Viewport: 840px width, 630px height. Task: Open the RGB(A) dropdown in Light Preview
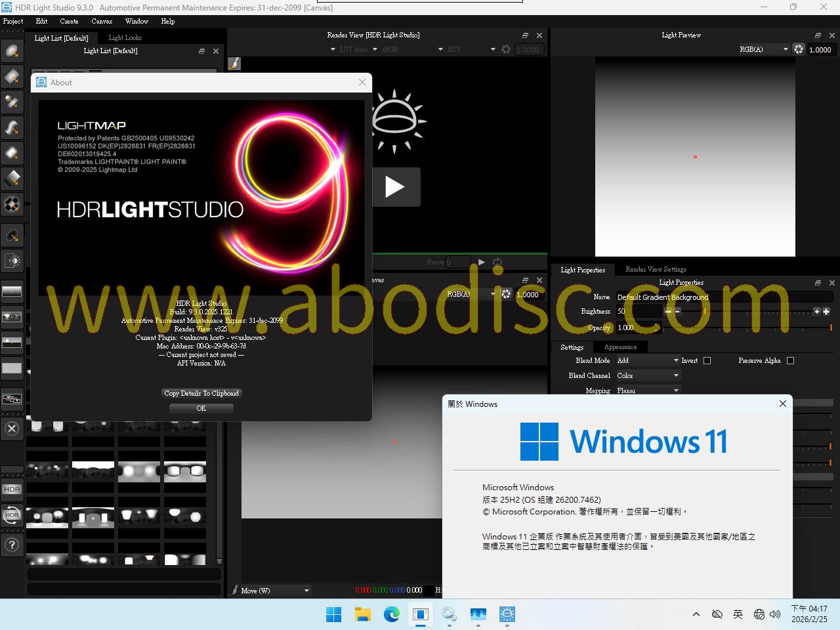click(763, 49)
